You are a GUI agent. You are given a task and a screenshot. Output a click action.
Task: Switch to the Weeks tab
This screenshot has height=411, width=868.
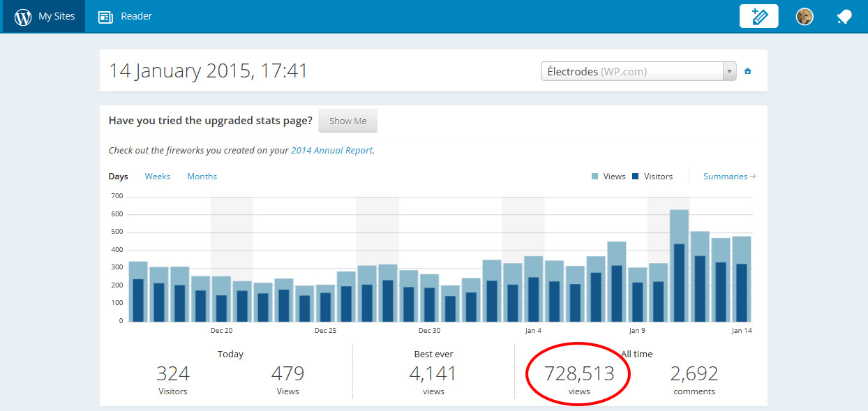click(x=157, y=177)
